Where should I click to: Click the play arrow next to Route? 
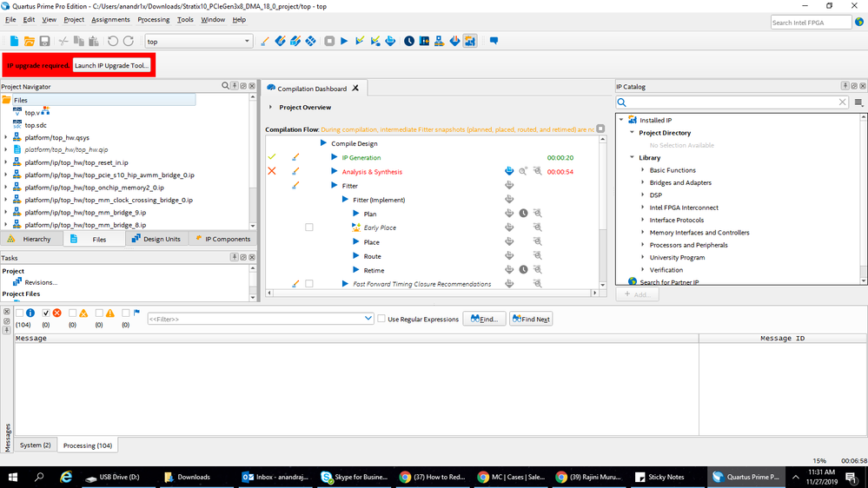pos(356,256)
